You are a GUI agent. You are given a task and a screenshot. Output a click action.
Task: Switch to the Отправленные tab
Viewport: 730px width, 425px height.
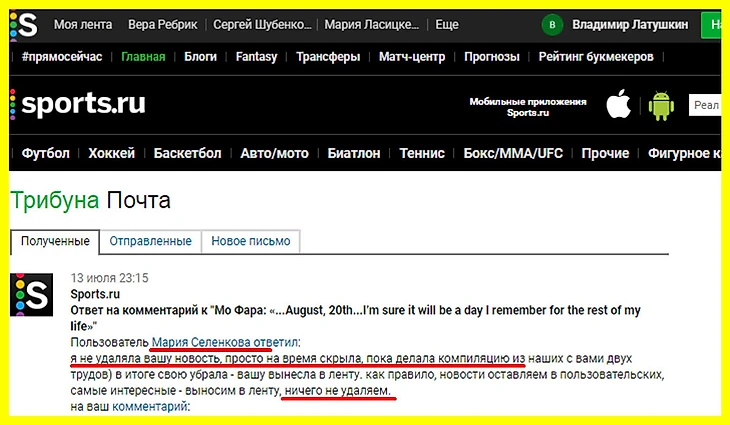click(150, 241)
